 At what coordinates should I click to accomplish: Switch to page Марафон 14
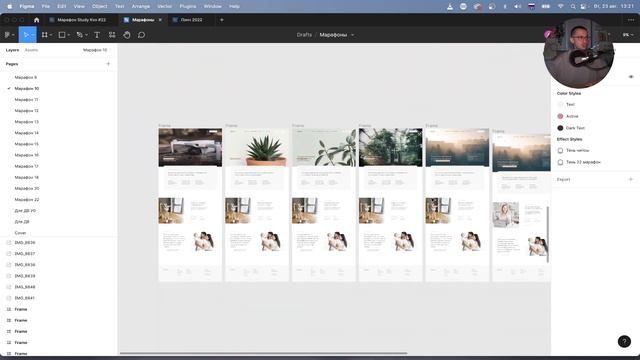point(27,133)
